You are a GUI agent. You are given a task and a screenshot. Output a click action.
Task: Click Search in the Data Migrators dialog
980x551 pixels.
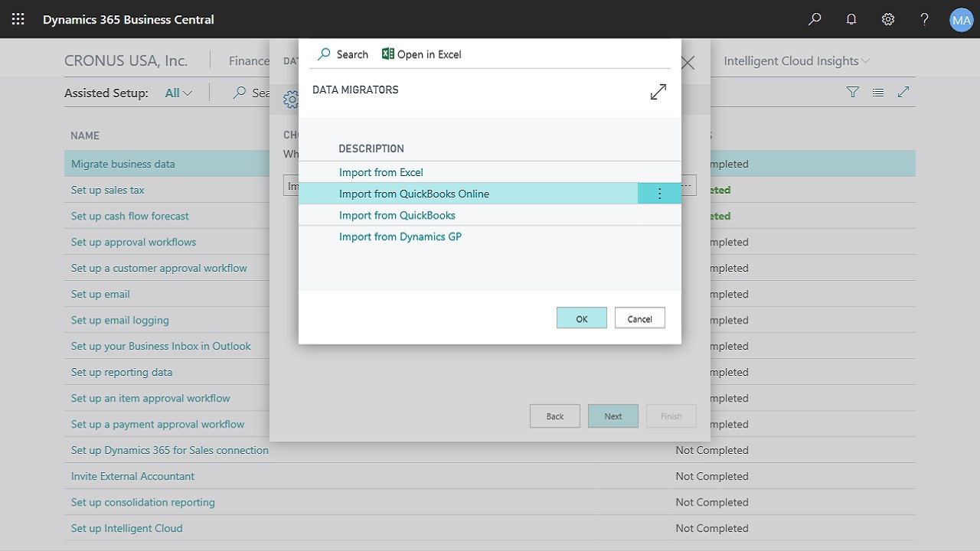(x=343, y=54)
